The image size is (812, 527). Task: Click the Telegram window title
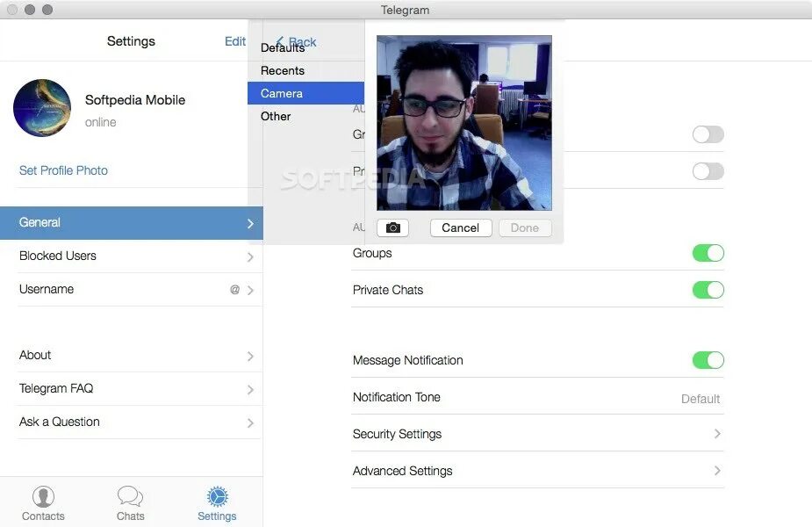pos(405,10)
